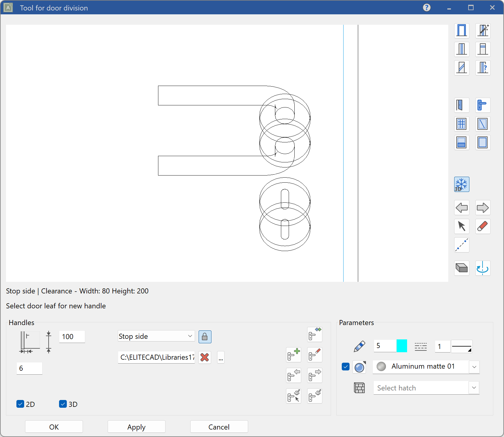Click handle with right arrow icon

[315, 376]
